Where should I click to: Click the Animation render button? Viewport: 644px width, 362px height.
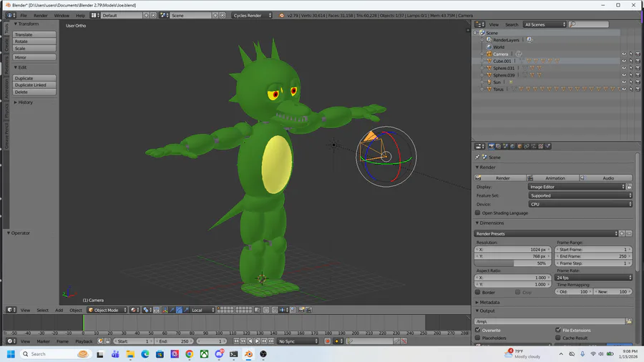(554, 178)
